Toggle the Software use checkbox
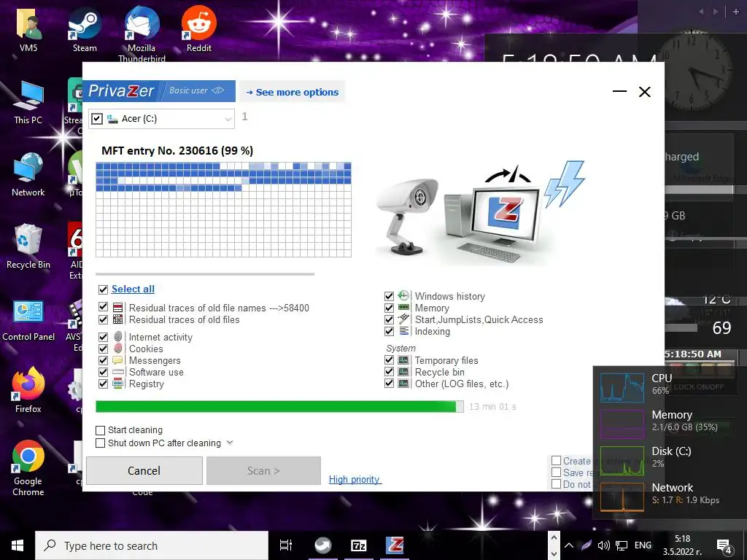 [103, 372]
